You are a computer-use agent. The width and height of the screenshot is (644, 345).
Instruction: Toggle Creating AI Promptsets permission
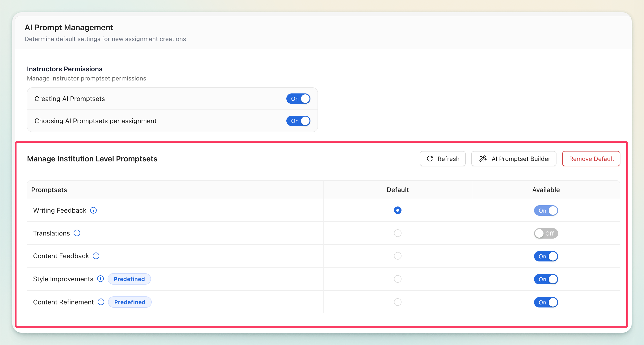click(x=298, y=99)
